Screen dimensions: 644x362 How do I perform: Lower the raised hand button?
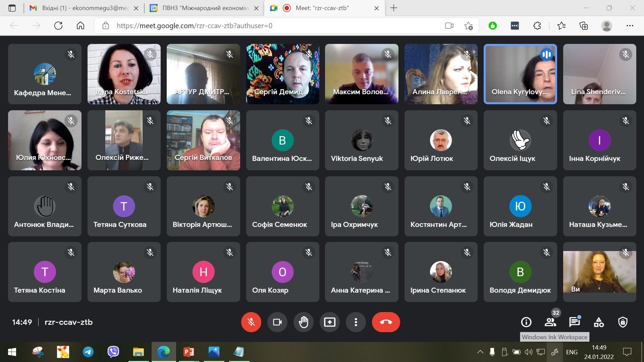pyautogui.click(x=304, y=322)
